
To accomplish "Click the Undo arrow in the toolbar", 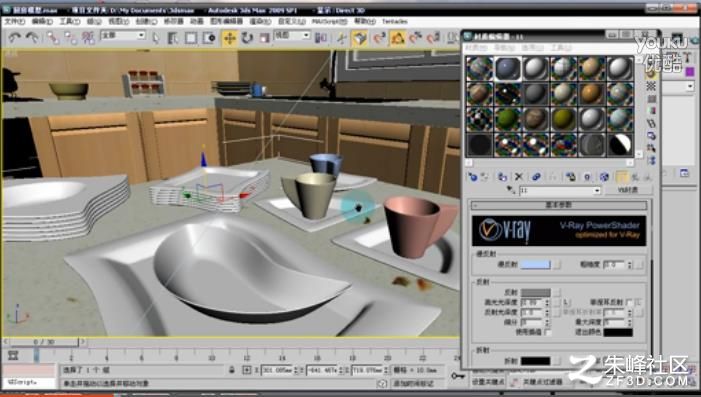I will (x=15, y=38).
